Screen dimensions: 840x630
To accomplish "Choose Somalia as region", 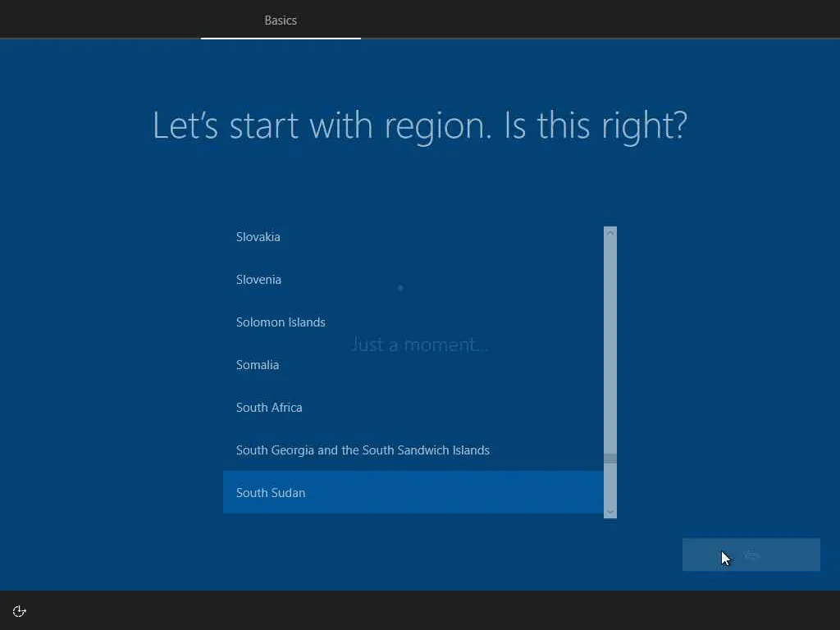I will click(x=413, y=365).
